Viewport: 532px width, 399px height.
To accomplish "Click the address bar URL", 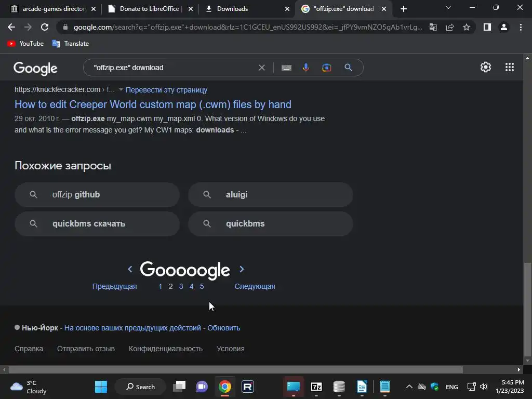I will (248, 27).
